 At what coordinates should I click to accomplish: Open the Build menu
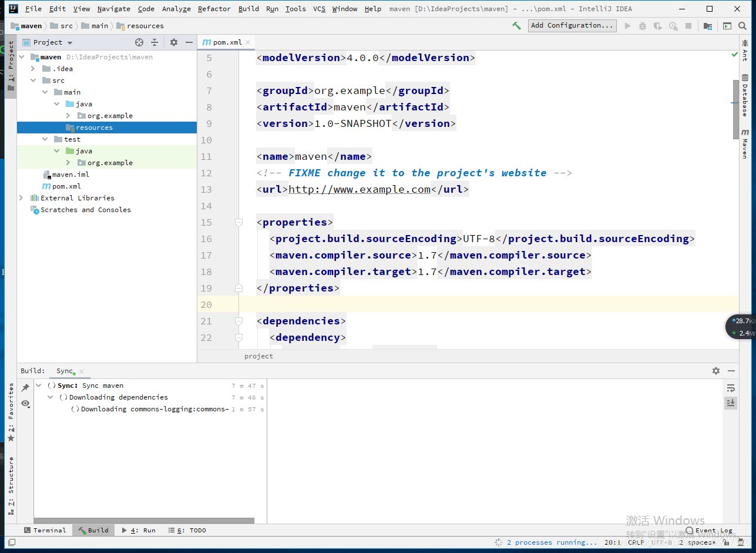pyautogui.click(x=248, y=9)
